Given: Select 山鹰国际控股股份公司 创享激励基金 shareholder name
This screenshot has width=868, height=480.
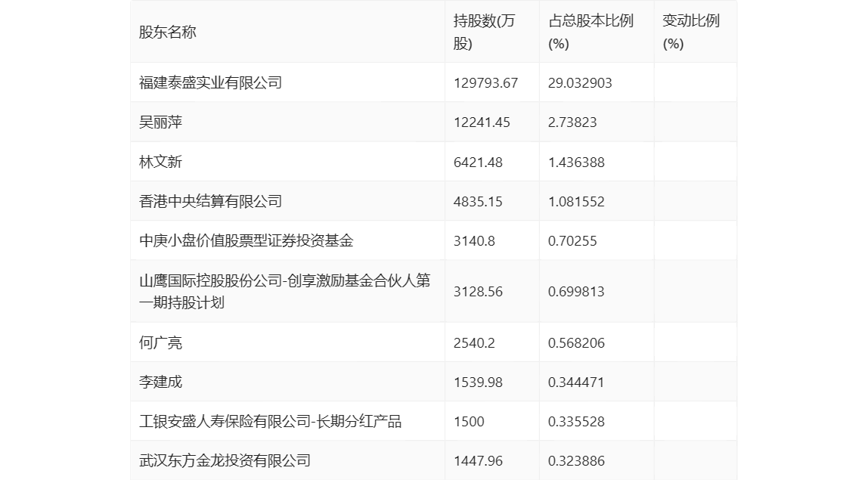Looking at the screenshot, I should (284, 292).
